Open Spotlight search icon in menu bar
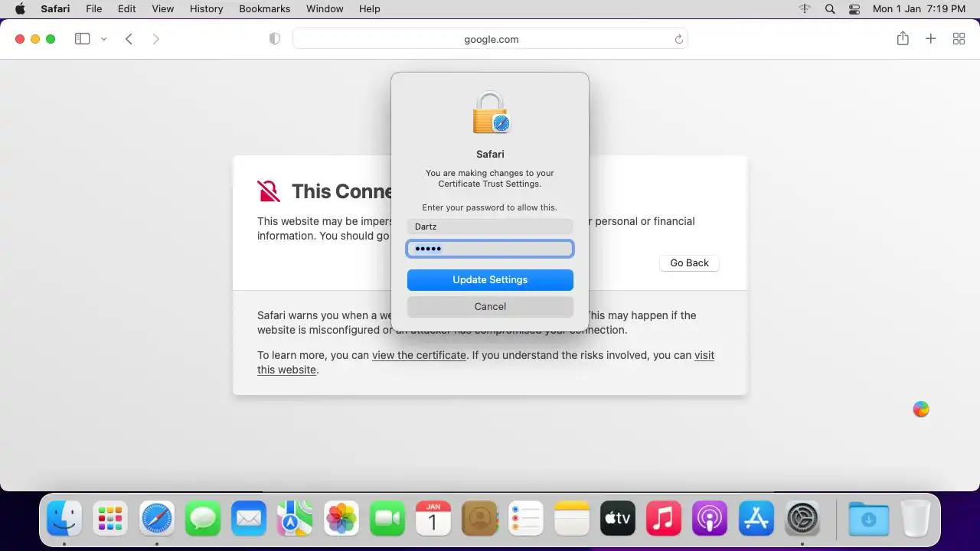980x551 pixels. point(830,9)
